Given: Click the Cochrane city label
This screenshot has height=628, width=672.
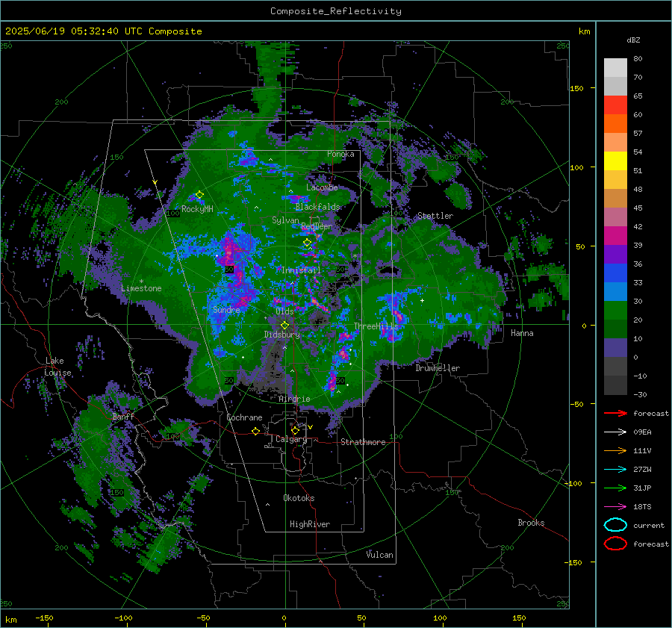Looking at the screenshot, I should pyautogui.click(x=244, y=417).
